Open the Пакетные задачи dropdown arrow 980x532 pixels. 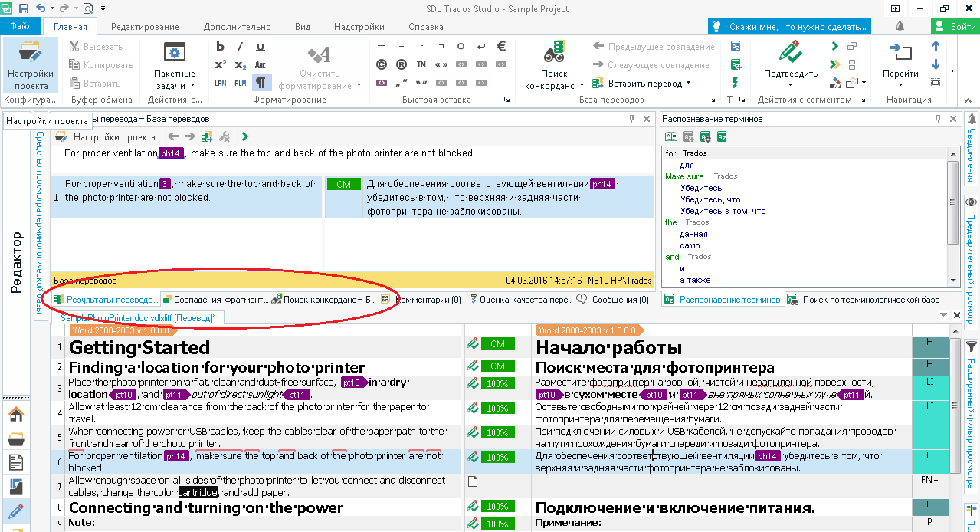(192, 86)
